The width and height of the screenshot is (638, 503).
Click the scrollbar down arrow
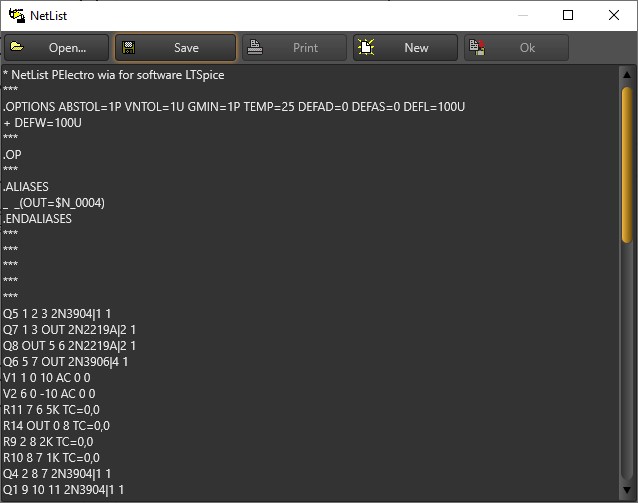click(x=628, y=493)
